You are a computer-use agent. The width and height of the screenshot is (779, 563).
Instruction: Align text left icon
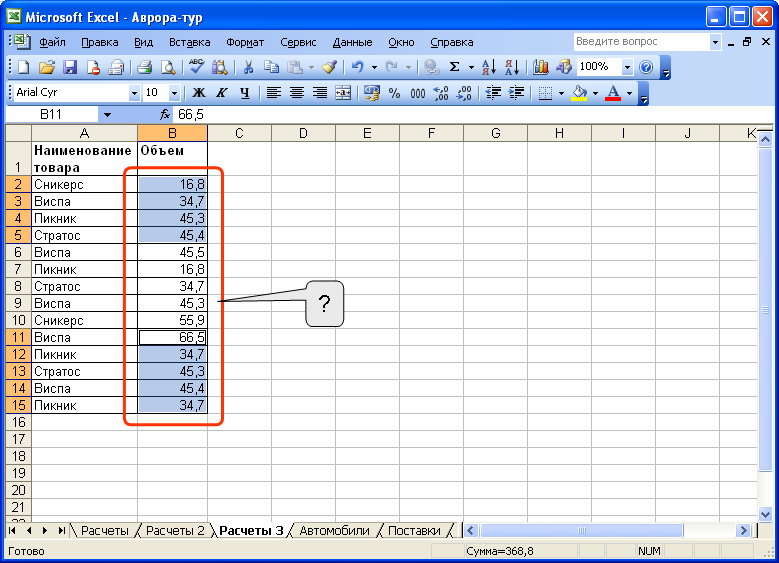pyautogui.click(x=274, y=93)
